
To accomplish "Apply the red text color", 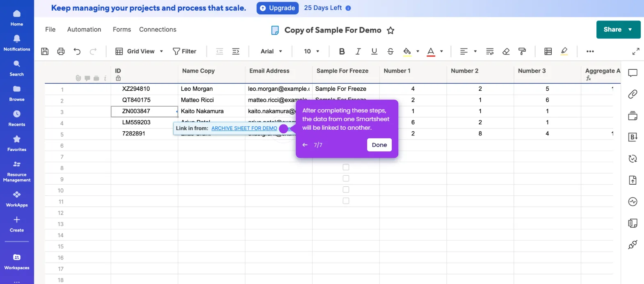I will [431, 51].
